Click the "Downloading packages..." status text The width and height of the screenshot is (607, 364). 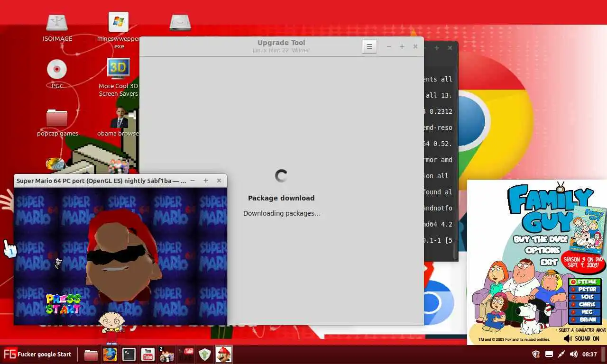[x=282, y=213]
